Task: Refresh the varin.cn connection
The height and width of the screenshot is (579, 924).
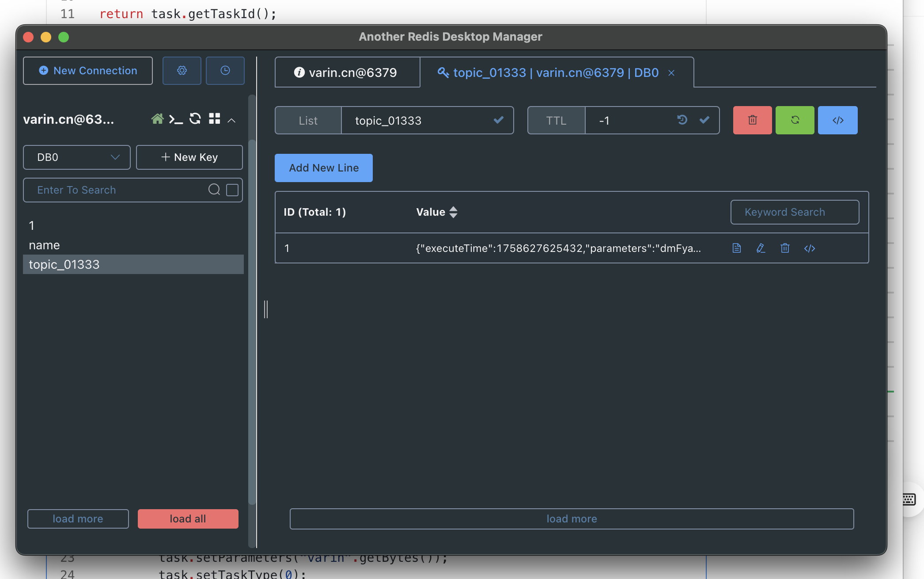Action: (195, 119)
